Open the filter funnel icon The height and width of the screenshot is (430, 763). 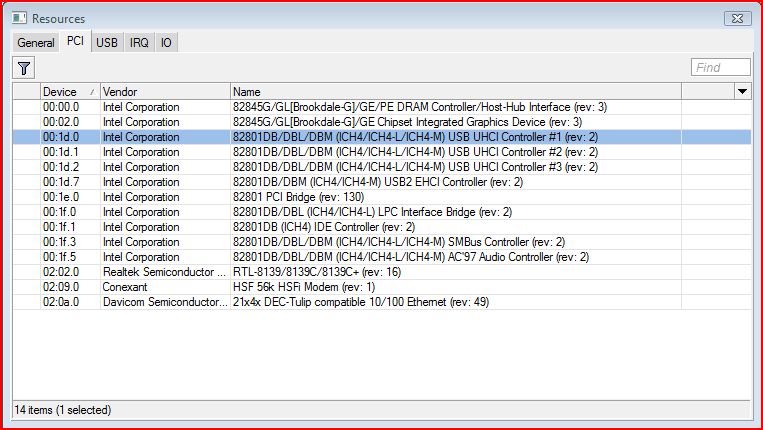coord(24,68)
